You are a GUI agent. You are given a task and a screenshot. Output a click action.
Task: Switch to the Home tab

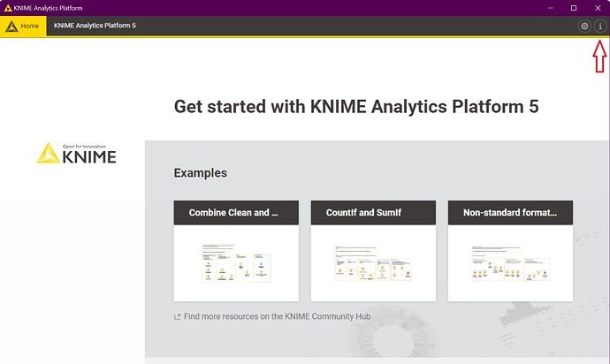point(23,27)
